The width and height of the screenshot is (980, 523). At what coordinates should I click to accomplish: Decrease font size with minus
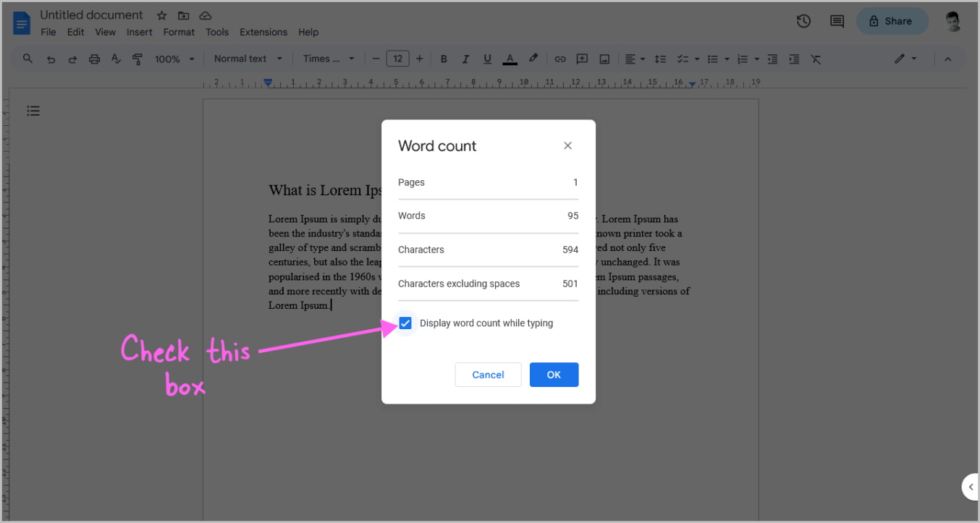376,59
